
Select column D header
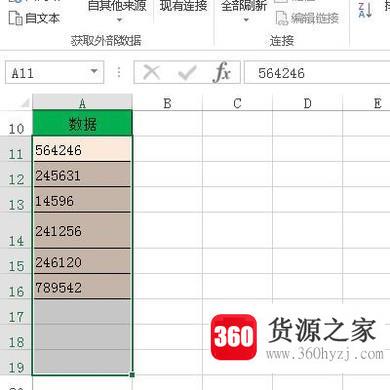(x=307, y=103)
